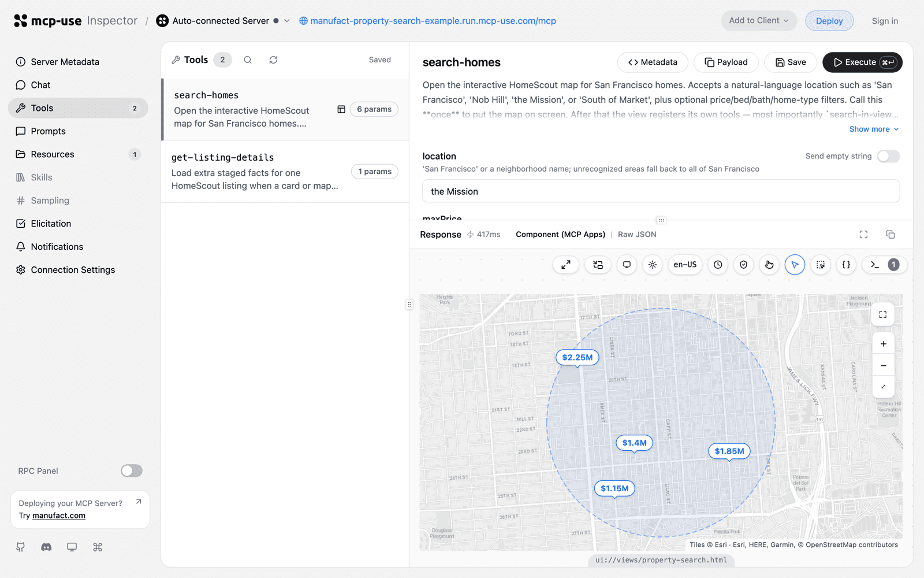Open the clock timezone icon in widget toolbar
The width and height of the screenshot is (924, 578).
[x=718, y=265]
